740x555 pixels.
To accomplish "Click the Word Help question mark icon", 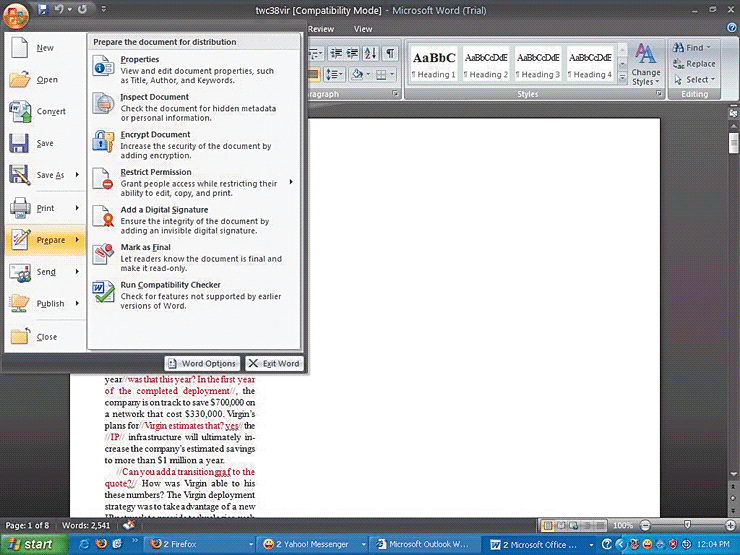I will click(732, 28).
